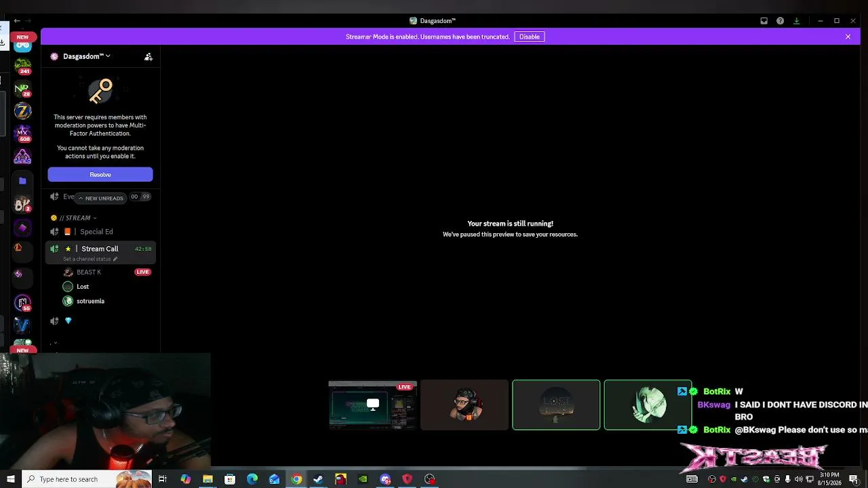This screenshot has width=868, height=488.
Task: Open server with orange 2 badge
Action: click(22, 204)
